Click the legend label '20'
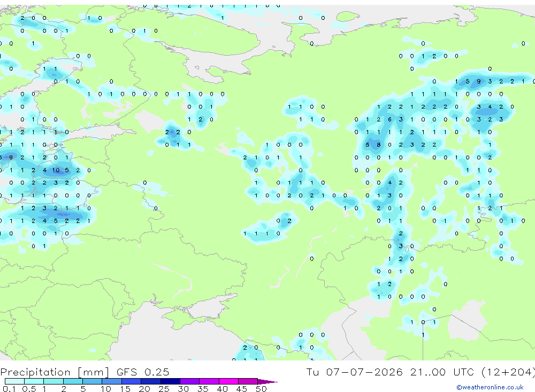Screen dimensions: 535x392 pos(144,389)
